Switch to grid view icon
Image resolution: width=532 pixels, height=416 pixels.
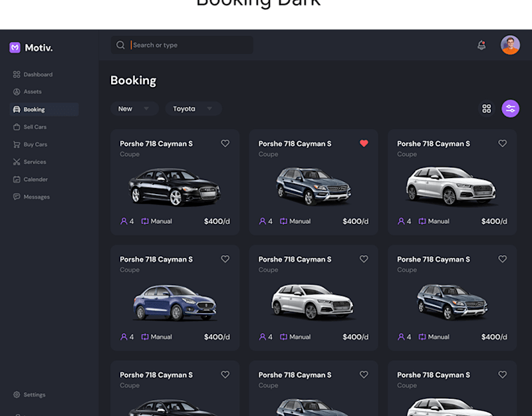(487, 108)
